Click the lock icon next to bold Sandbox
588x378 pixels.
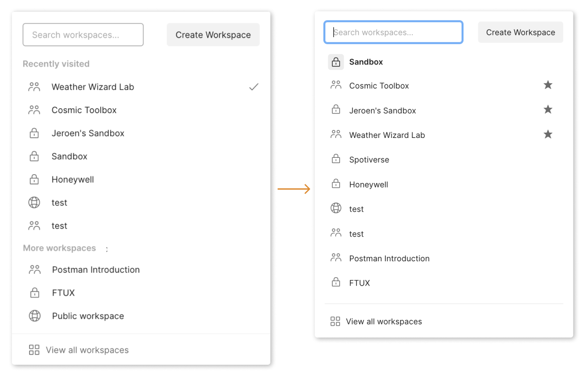pyautogui.click(x=336, y=62)
